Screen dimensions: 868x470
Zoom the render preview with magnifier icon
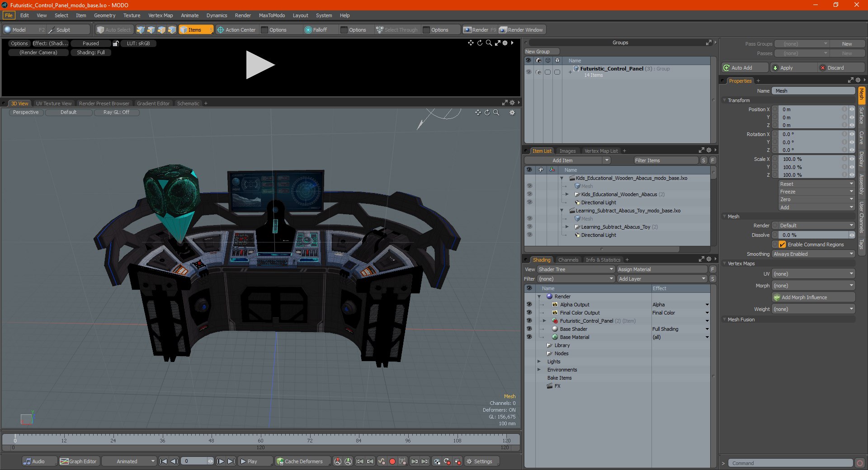[x=489, y=43]
